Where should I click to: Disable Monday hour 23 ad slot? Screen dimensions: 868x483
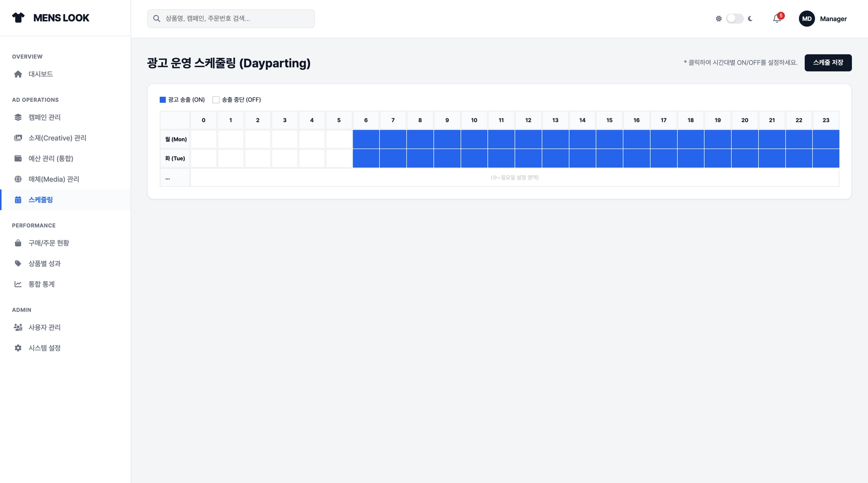(x=826, y=139)
